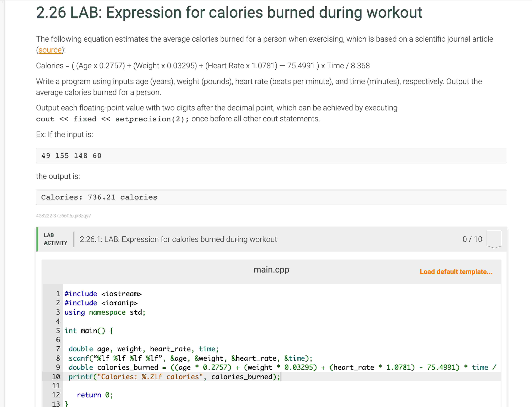
Task: Click the identifier text 428222.3776606.qx3zqy7
Action: click(x=63, y=216)
